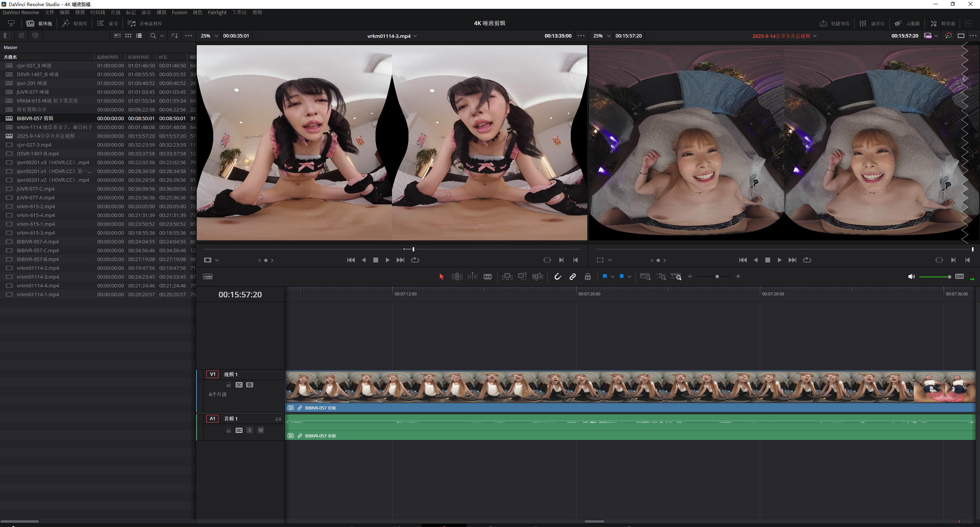
Task: Open the 音响素材库 panel
Action: (145, 23)
